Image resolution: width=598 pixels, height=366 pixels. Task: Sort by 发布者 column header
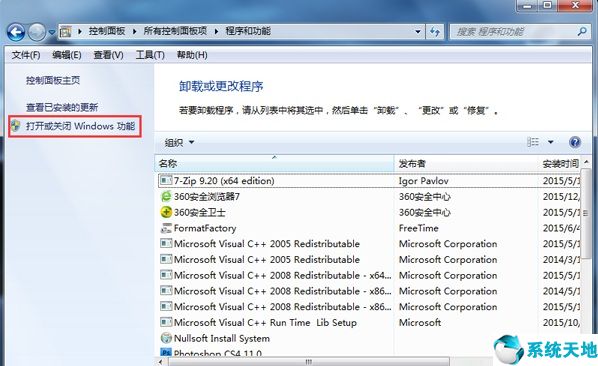pos(466,164)
